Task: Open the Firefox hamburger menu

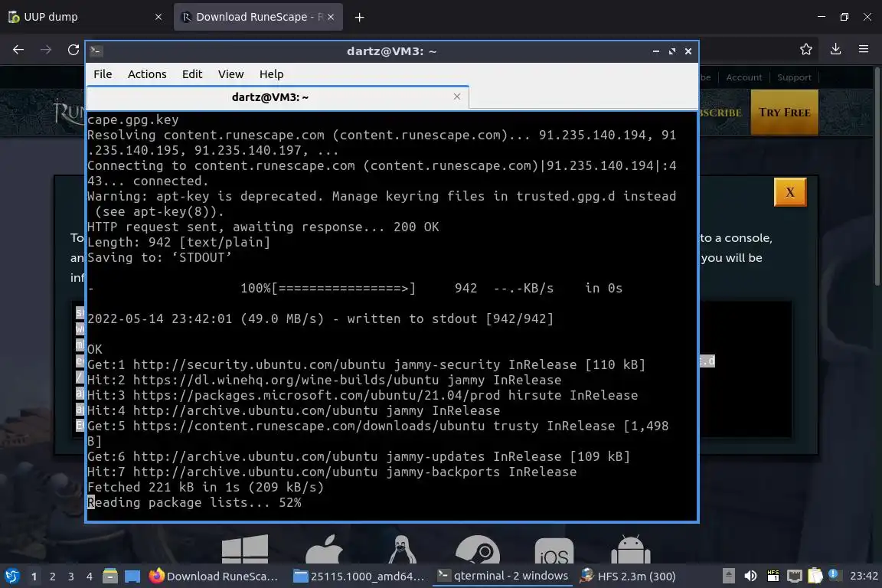Action: click(x=864, y=50)
